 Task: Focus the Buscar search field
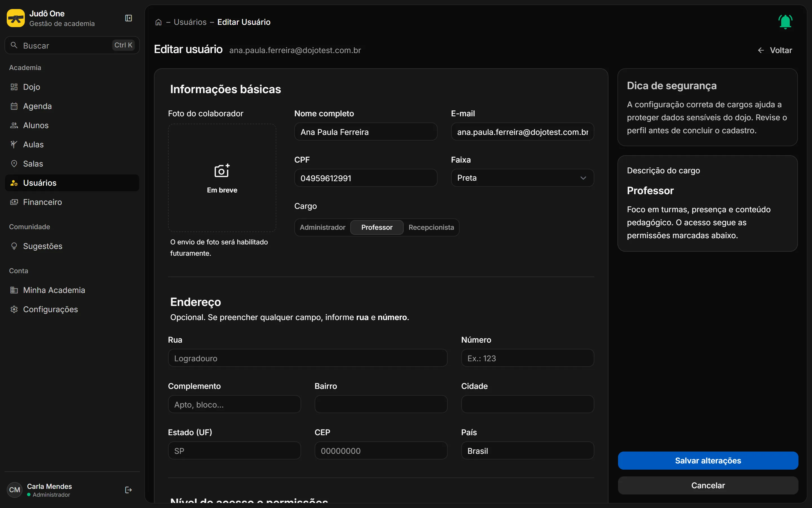click(72, 45)
